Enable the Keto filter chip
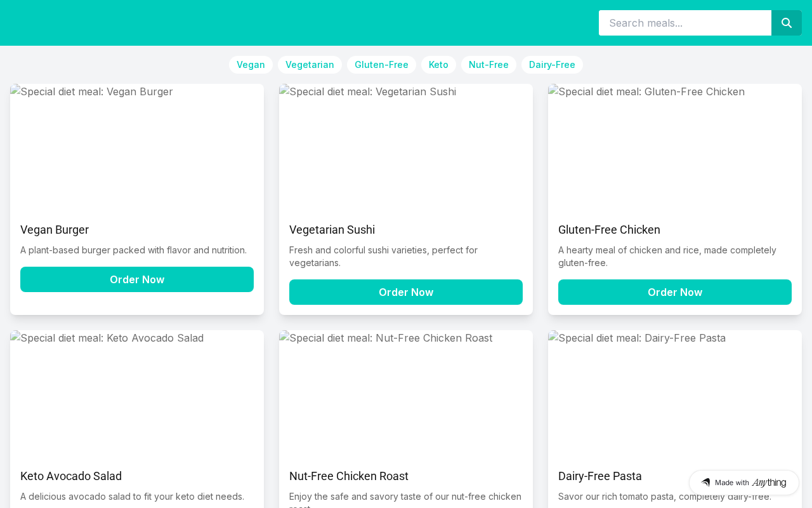The height and width of the screenshot is (508, 812). [438, 65]
